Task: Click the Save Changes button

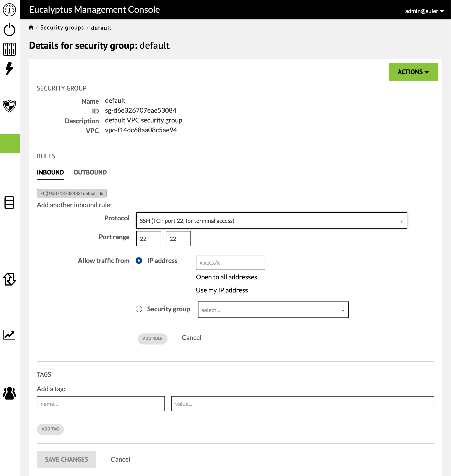Action: [67, 460]
